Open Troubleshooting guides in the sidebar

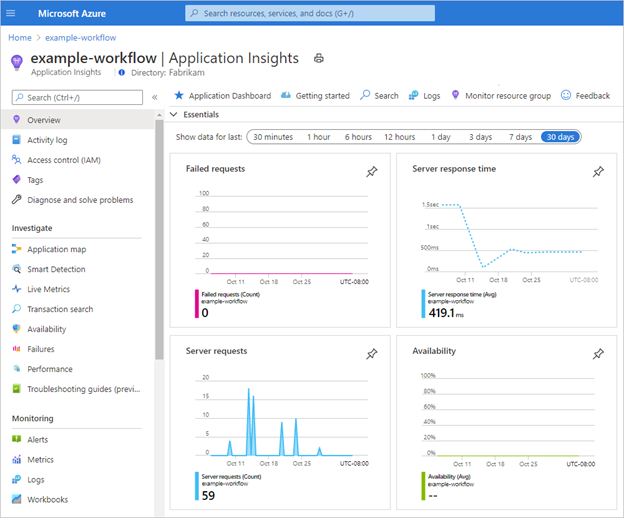84,389
